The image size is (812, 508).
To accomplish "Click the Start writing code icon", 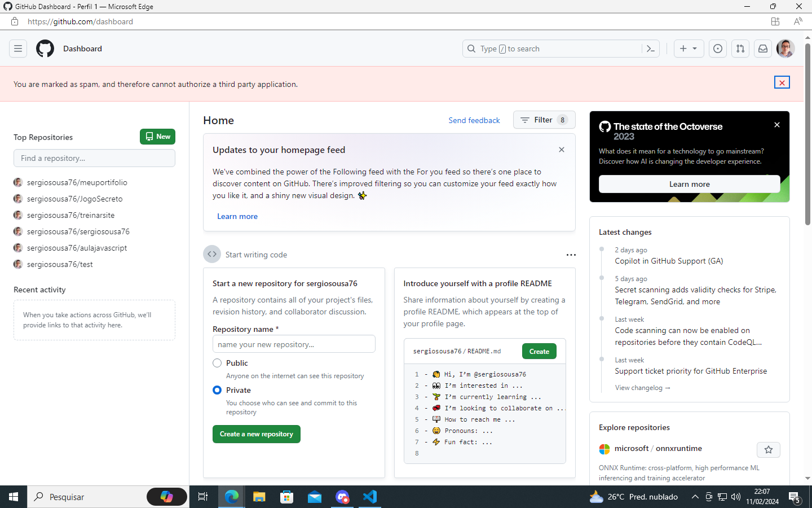I will (212, 254).
